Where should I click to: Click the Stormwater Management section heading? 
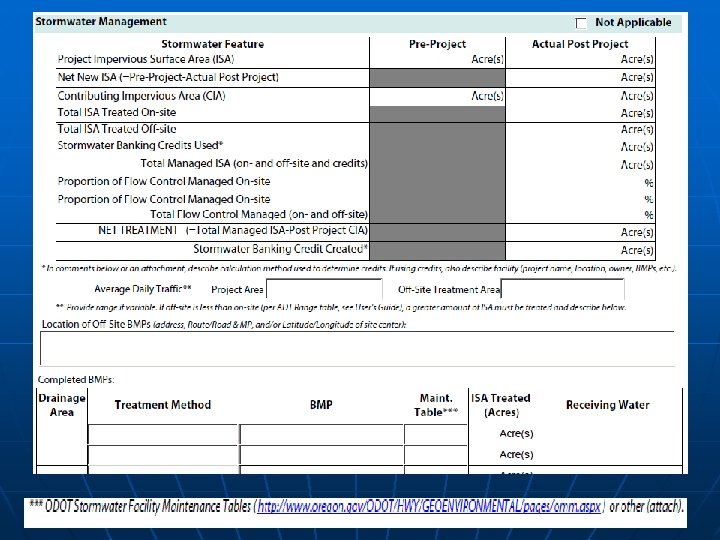[101, 22]
